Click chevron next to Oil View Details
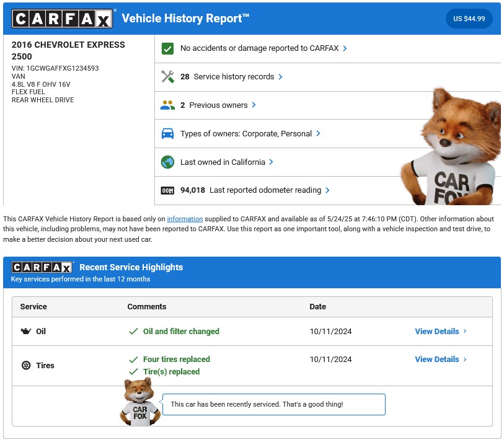 click(x=465, y=331)
